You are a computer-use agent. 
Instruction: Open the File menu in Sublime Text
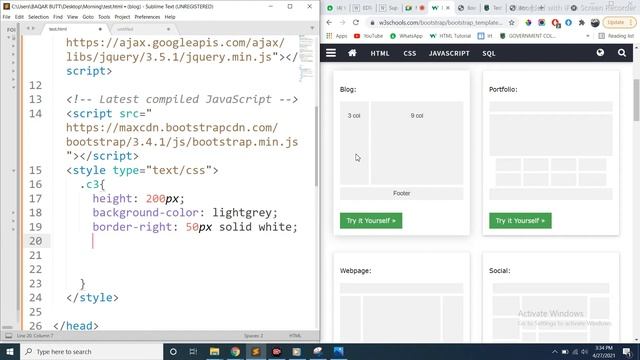pyautogui.click(x=7, y=17)
